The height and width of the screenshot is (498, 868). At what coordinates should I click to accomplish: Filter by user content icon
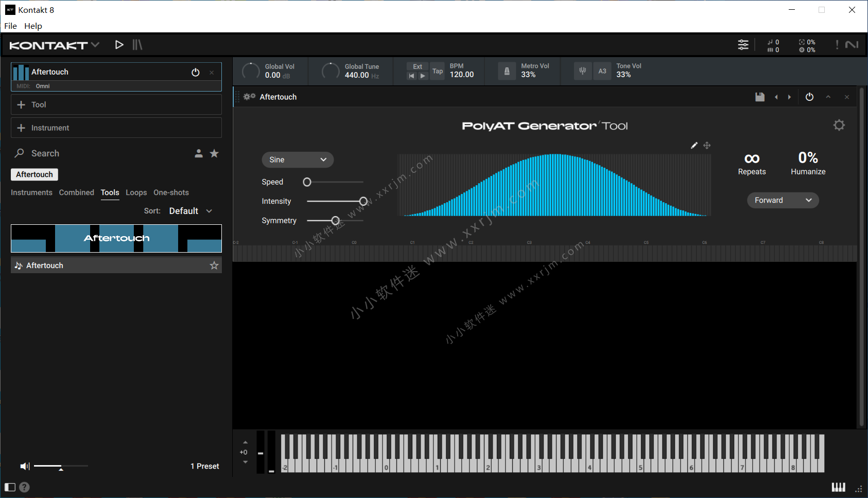tap(199, 153)
